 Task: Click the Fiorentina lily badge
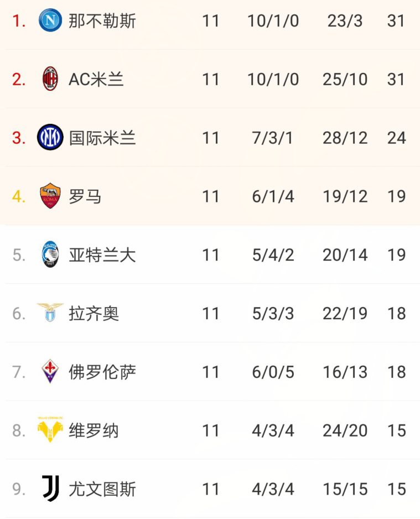pos(50,371)
